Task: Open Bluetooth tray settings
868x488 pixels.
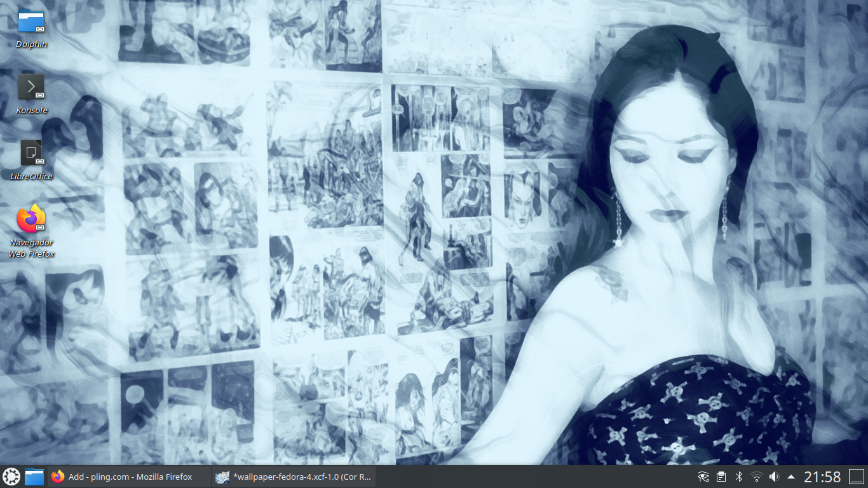Action: pyautogui.click(x=738, y=477)
